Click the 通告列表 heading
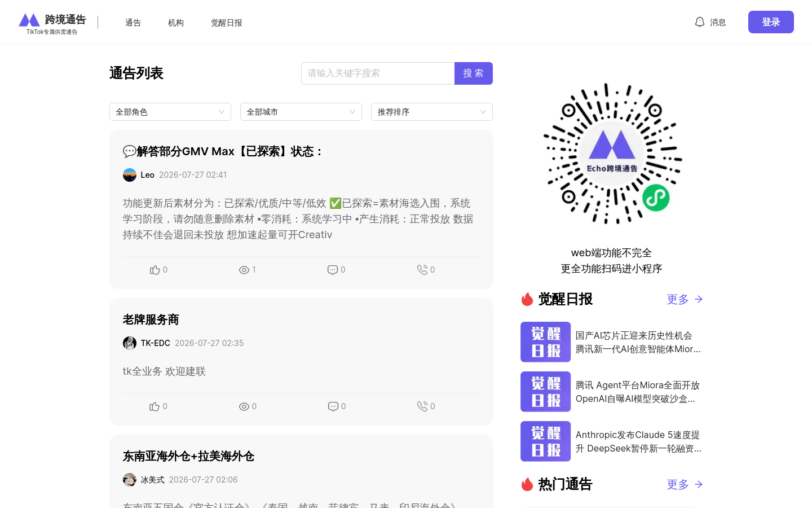The height and width of the screenshot is (508, 812). [136, 73]
